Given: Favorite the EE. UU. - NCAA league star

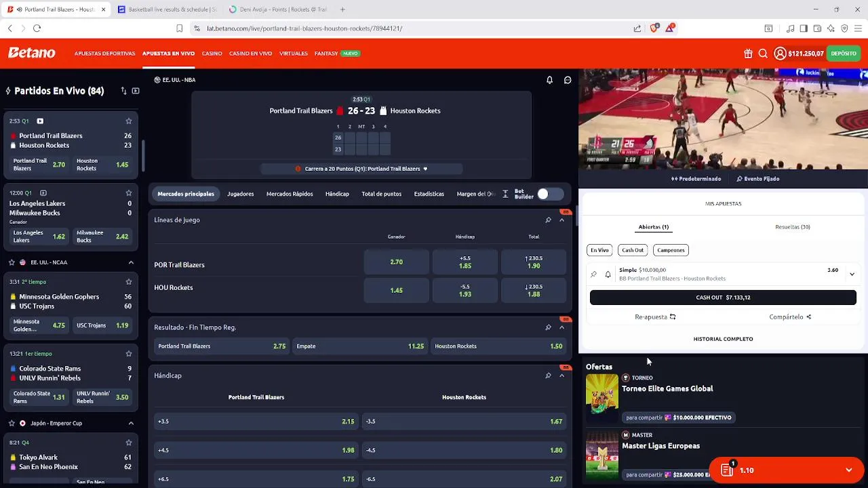Looking at the screenshot, I should [x=12, y=262].
